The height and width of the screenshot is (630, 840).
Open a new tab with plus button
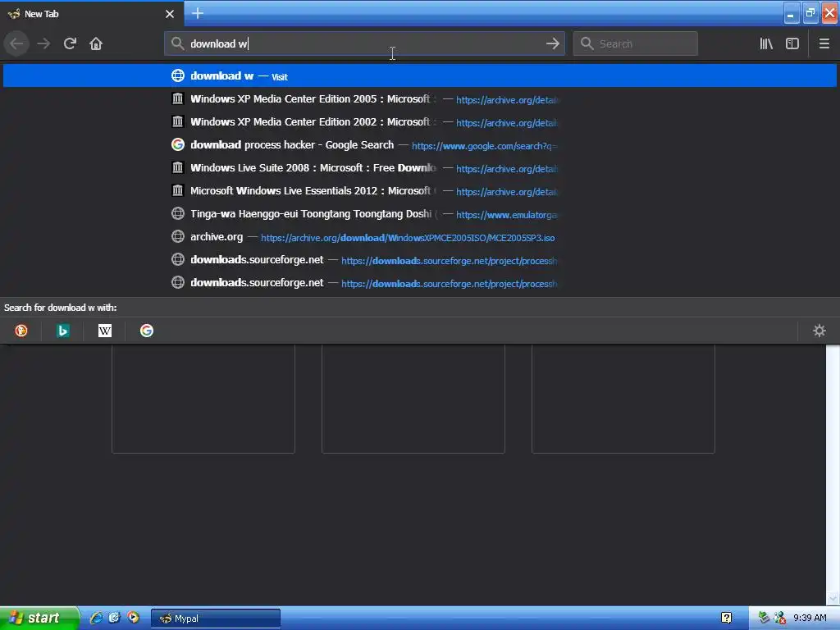pyautogui.click(x=198, y=13)
